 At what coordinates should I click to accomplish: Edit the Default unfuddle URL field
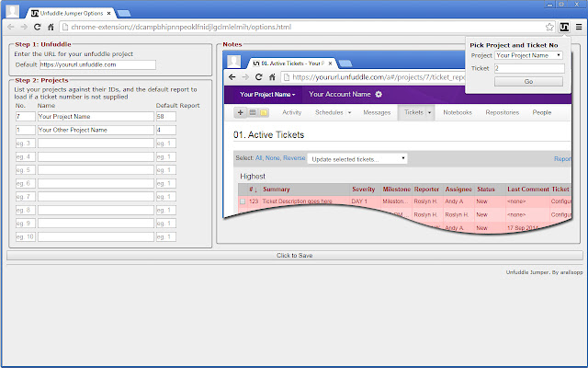click(97, 64)
